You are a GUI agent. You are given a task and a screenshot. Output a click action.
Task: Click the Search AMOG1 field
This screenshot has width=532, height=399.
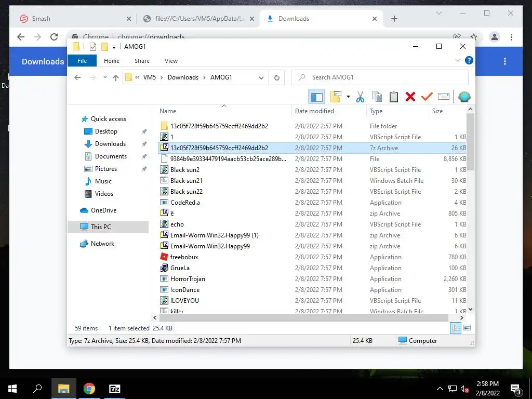[x=380, y=77]
